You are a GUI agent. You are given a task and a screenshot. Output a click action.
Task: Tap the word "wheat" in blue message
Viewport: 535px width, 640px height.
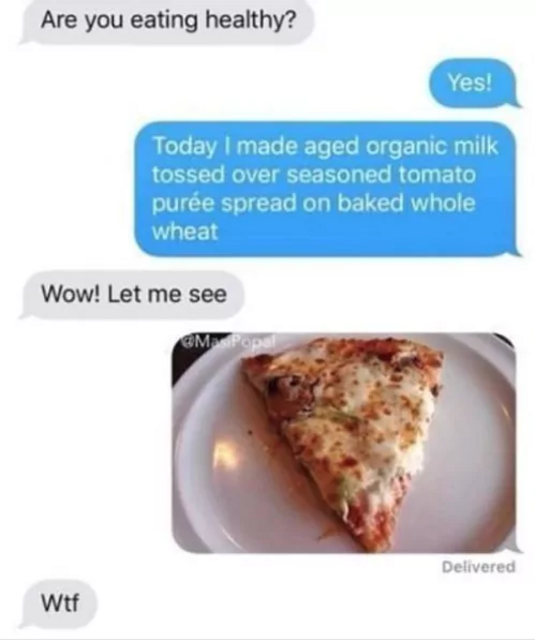coord(185,232)
